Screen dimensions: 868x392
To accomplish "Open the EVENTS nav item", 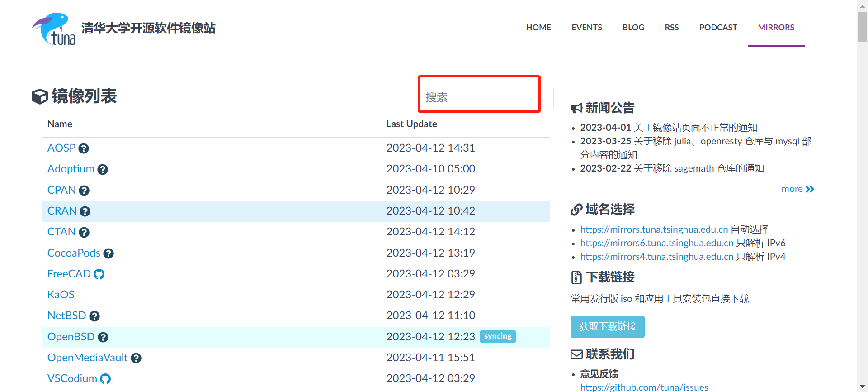I will pyautogui.click(x=587, y=28).
